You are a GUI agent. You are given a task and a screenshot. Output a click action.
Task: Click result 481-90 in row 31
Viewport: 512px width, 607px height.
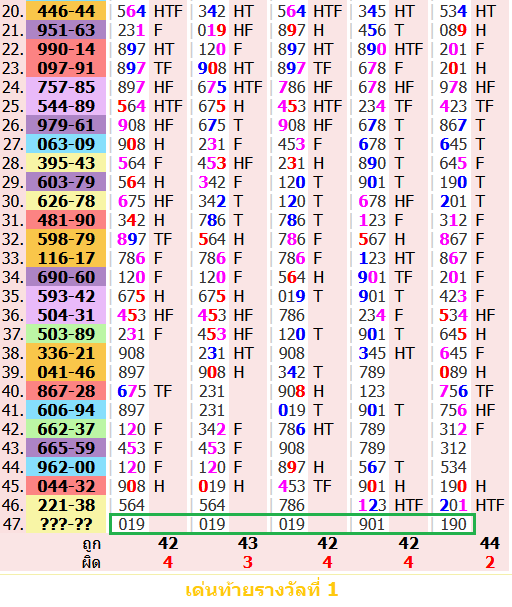pyautogui.click(x=66, y=220)
